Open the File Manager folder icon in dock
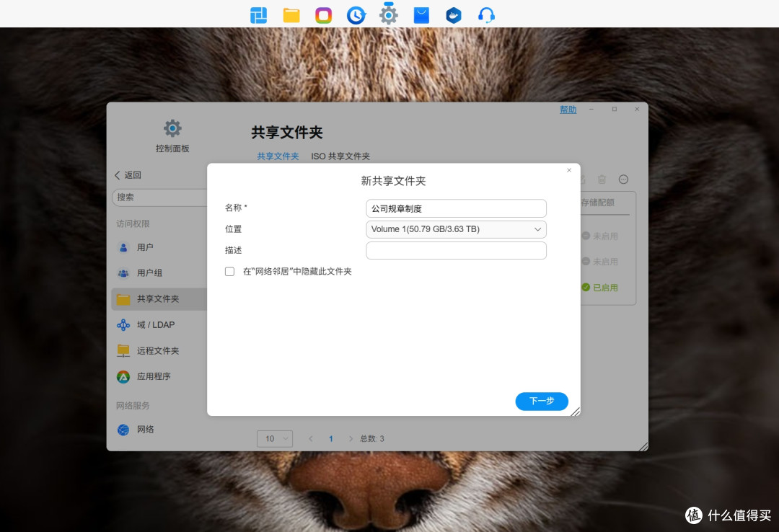The image size is (779, 532). tap(291, 15)
